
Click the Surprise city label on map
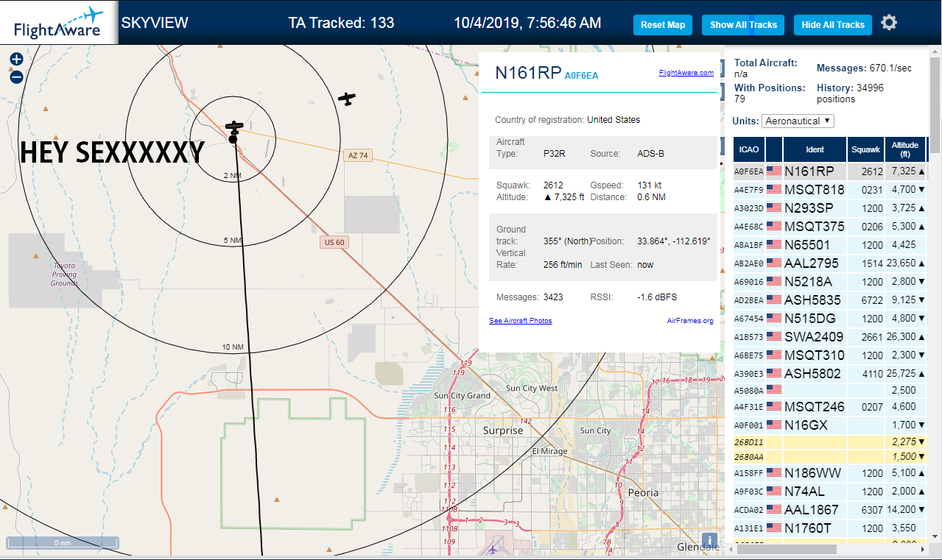(503, 430)
